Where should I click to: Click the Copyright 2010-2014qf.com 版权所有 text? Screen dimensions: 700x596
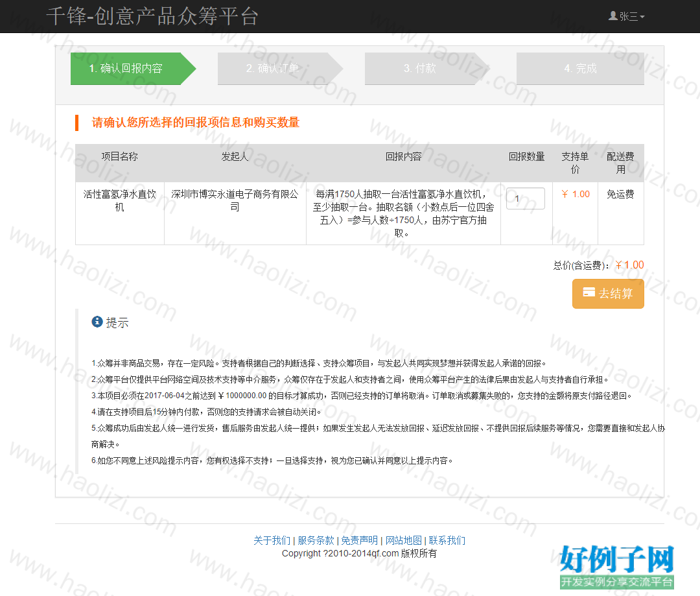click(359, 554)
